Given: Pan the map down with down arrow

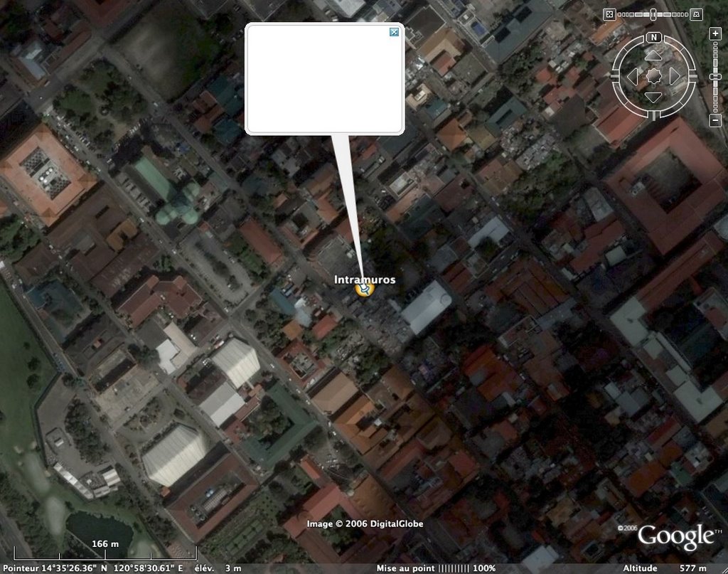Looking at the screenshot, I should 653,97.
